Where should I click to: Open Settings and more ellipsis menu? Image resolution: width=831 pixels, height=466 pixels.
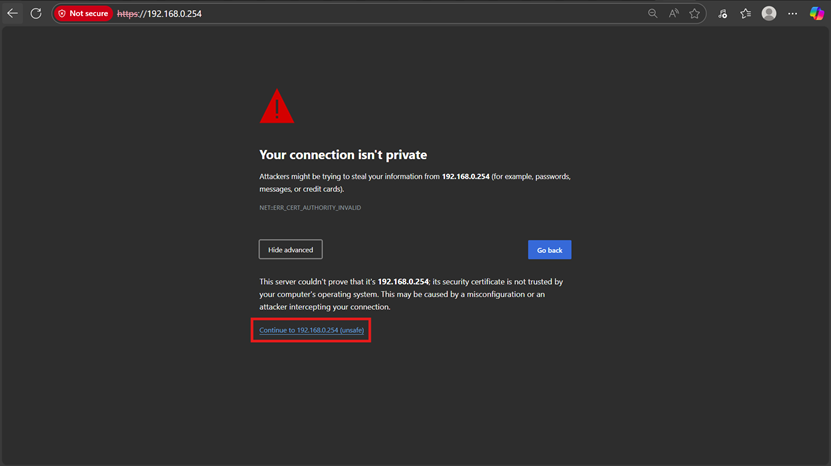coord(793,14)
